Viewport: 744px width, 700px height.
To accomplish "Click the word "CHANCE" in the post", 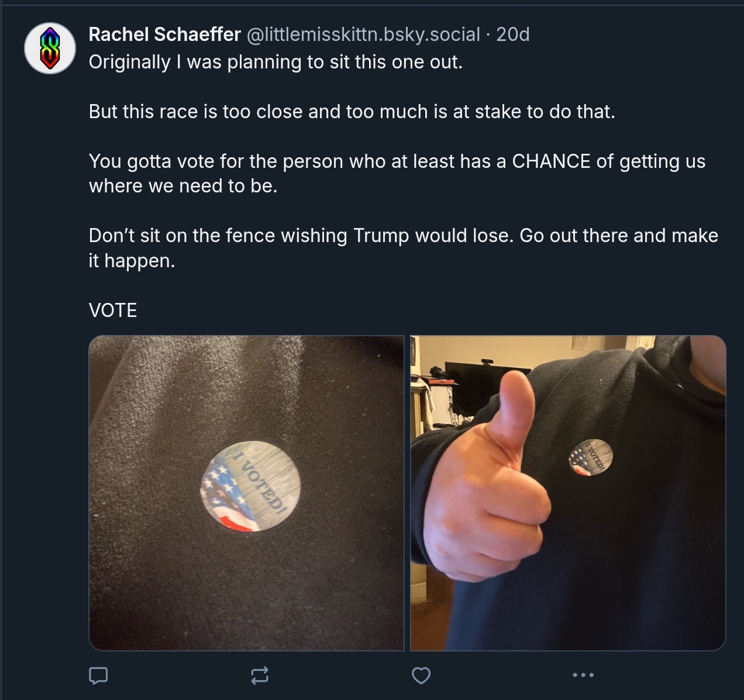I will click(x=551, y=161).
